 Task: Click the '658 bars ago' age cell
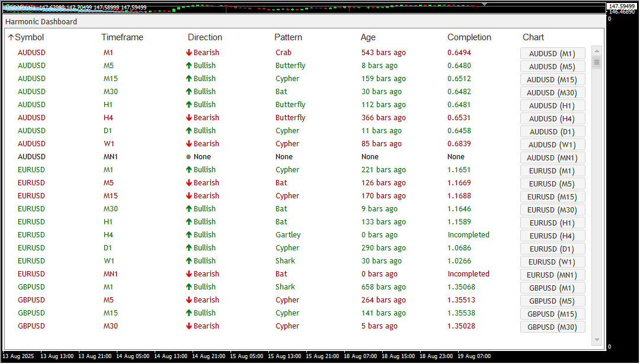pos(383,288)
